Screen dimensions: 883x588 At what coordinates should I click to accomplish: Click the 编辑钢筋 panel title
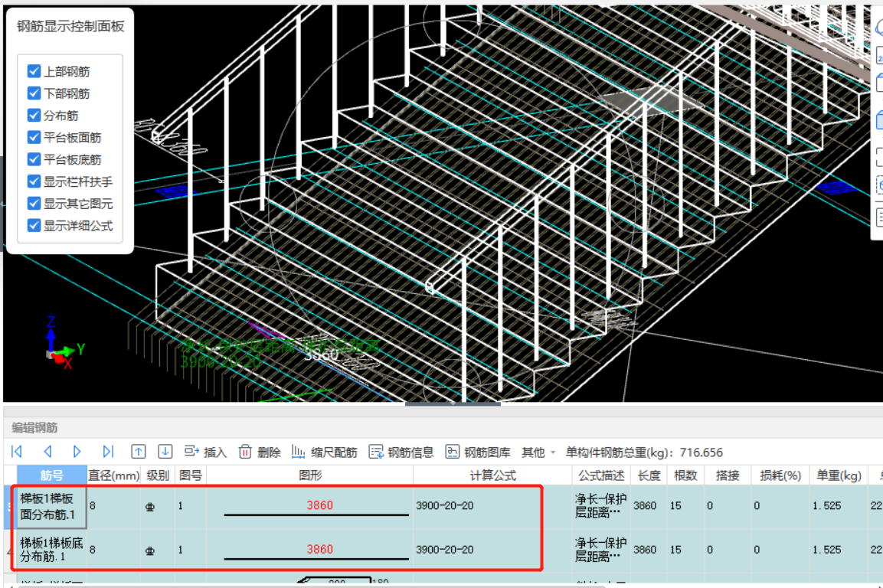tap(35, 427)
